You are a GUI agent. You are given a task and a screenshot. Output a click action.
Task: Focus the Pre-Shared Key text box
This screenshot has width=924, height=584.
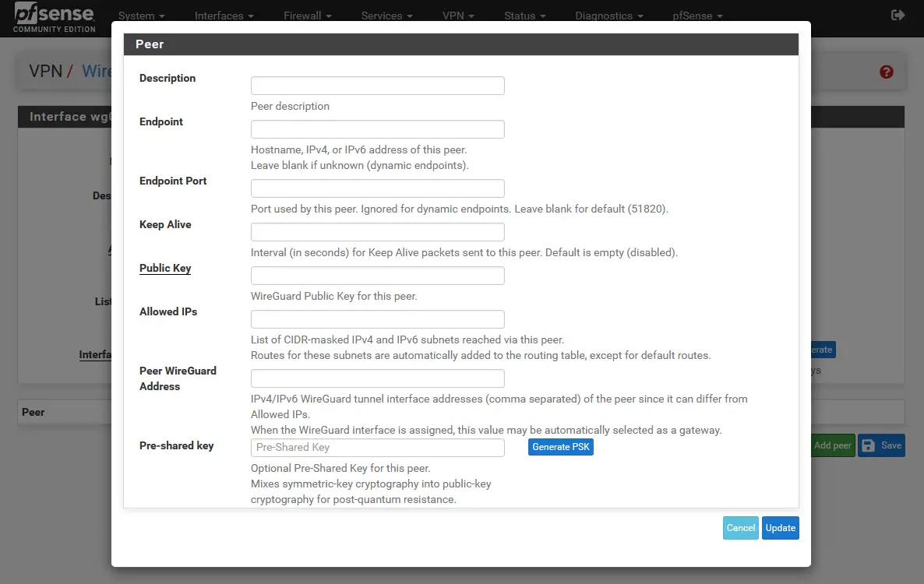point(377,447)
